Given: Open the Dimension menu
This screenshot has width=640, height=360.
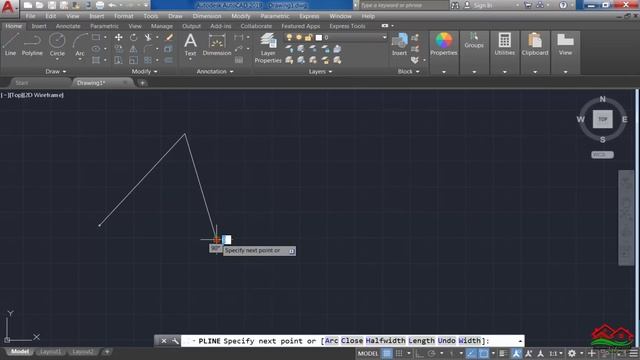Looking at the screenshot, I should [207, 16].
